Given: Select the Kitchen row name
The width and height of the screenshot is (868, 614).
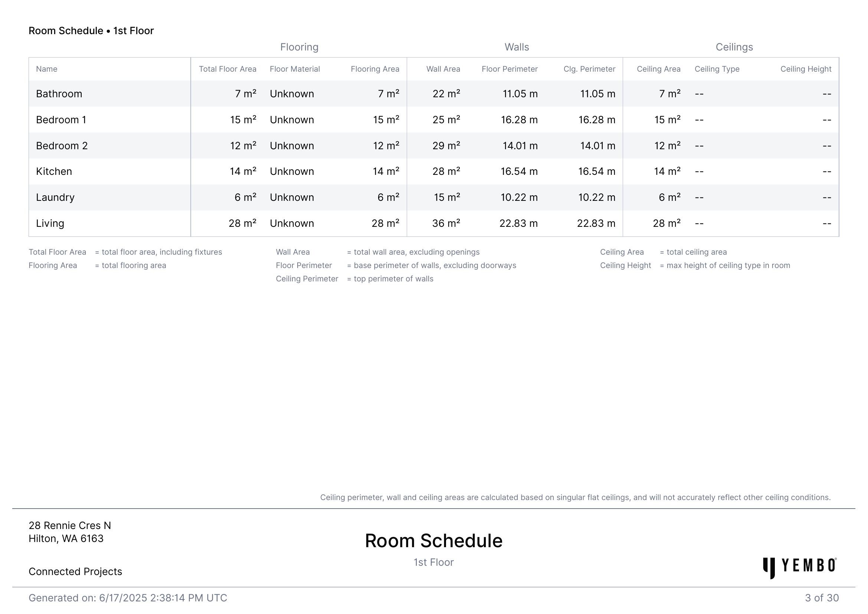Looking at the screenshot, I should (x=54, y=171).
